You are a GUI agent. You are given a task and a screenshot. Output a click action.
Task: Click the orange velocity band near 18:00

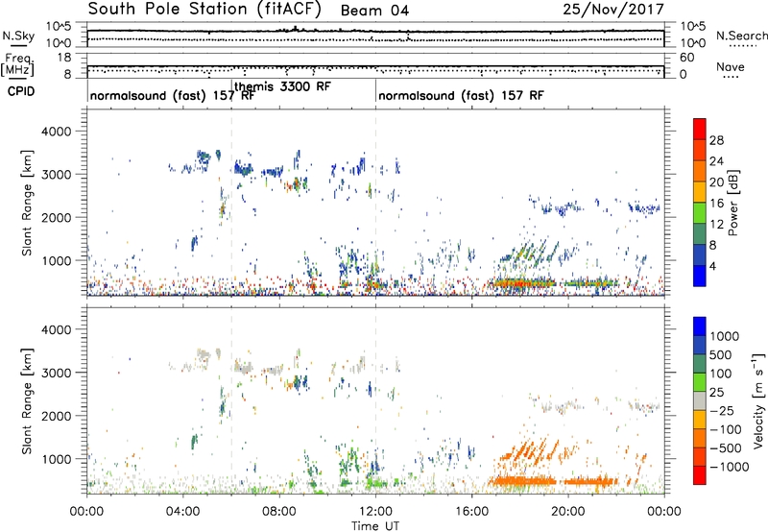523,481
